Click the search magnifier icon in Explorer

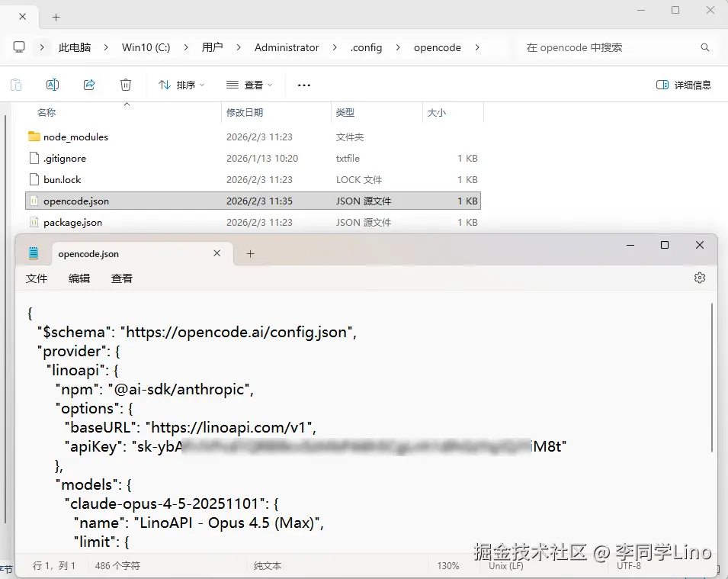click(705, 47)
